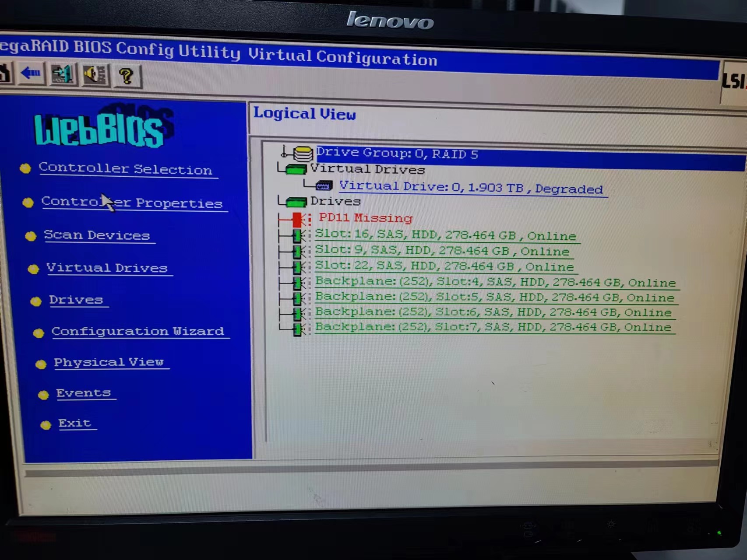Click the Drive Group 0 disk stack icon
The height and width of the screenshot is (560, 747).
[x=302, y=154]
